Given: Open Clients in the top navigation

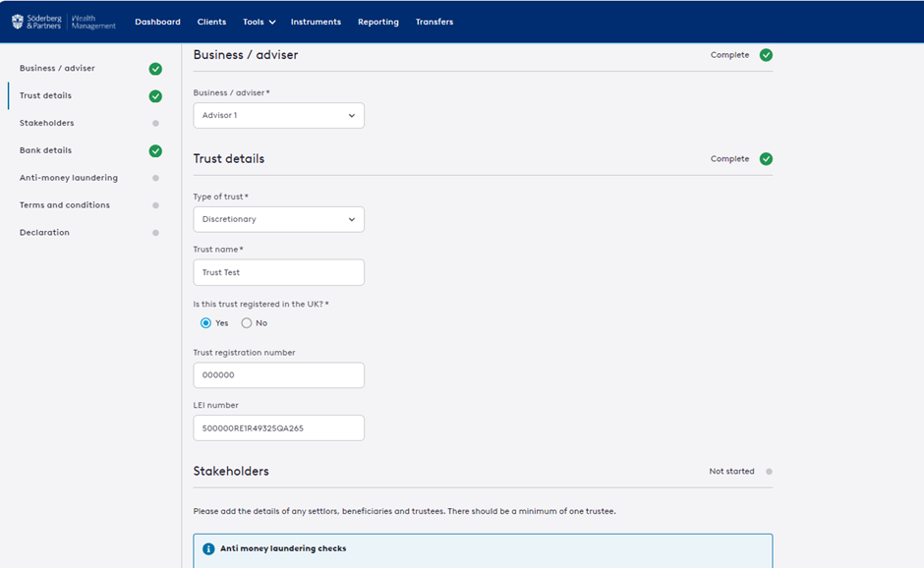Looking at the screenshot, I should coord(211,22).
